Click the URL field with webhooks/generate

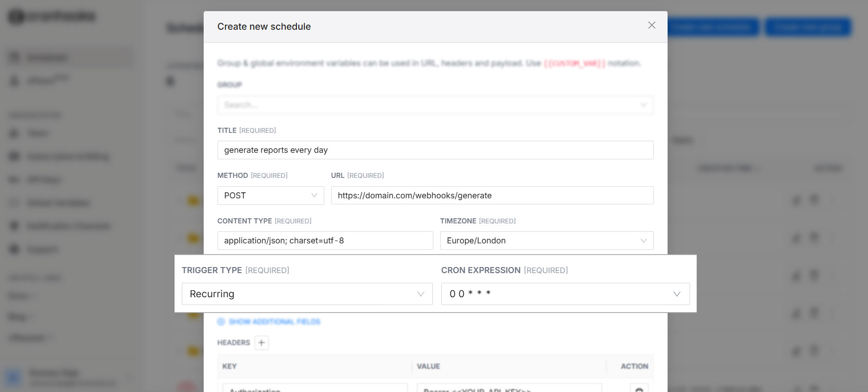click(x=492, y=196)
